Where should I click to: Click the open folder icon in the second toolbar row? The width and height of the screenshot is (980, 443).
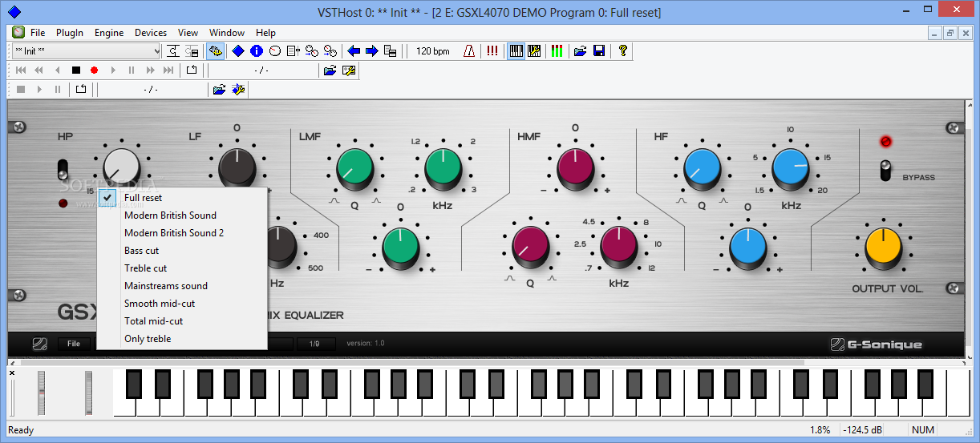pos(330,70)
